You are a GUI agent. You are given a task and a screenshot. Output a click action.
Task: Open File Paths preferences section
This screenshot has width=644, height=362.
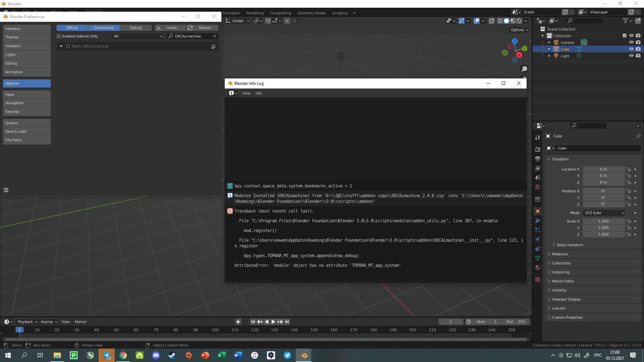(x=27, y=140)
